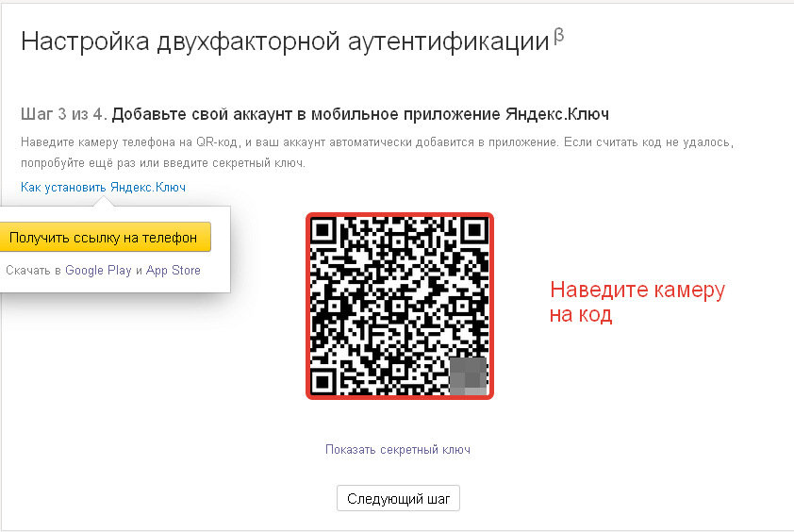Click the red 'Наведите камеру на код' text

pos(637,302)
